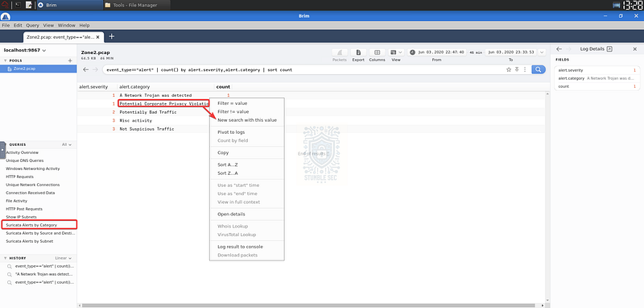Viewport: 644px width, 308px height.
Task: Select the Not Suspicious Traffic row
Action: (x=312, y=129)
